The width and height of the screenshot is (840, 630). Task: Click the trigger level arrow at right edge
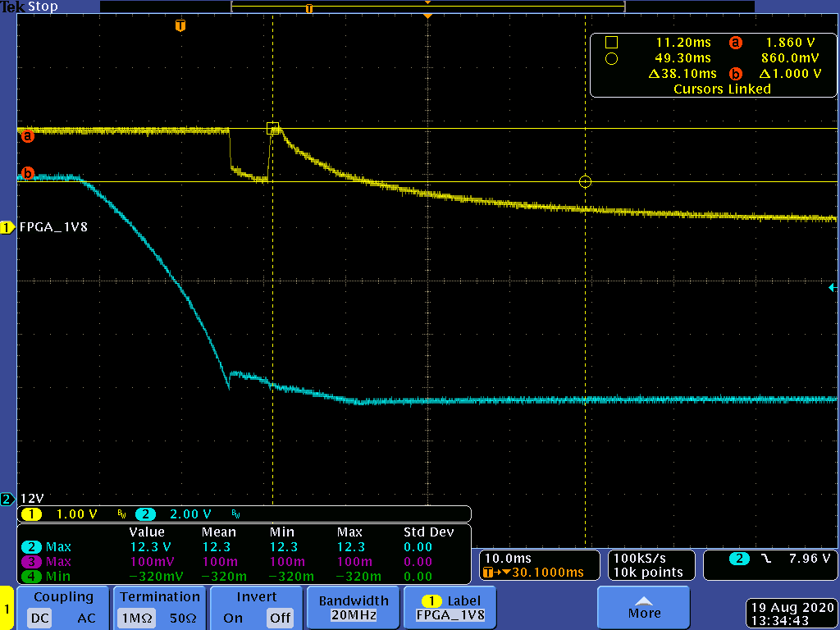click(833, 288)
